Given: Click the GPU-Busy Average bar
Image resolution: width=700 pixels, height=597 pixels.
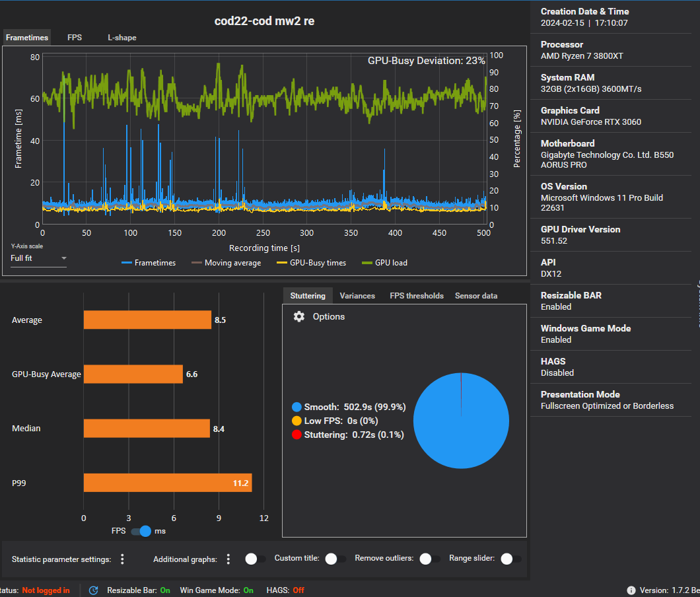Looking at the screenshot, I should [133, 374].
